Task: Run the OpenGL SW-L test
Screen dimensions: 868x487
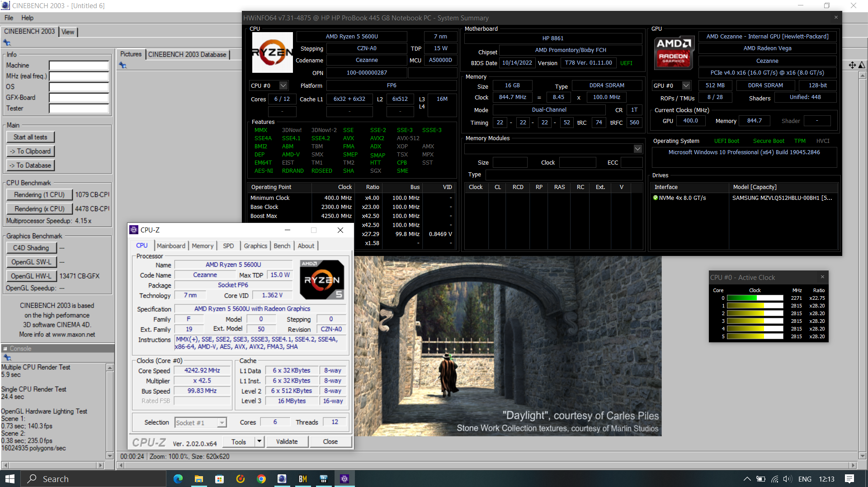Action: coord(31,262)
